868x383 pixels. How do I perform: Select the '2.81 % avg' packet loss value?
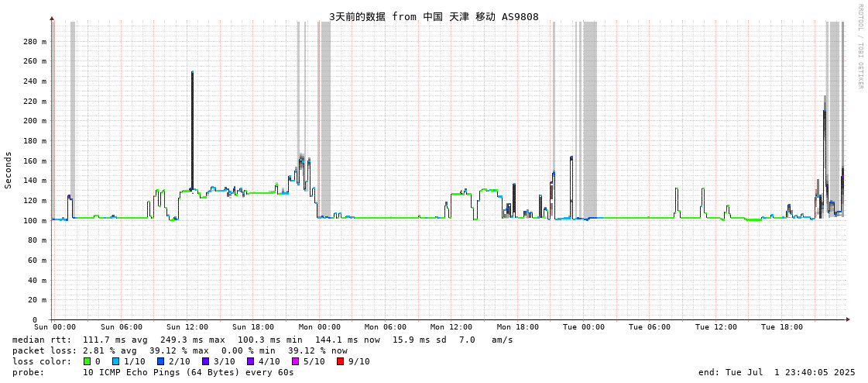[112, 351]
